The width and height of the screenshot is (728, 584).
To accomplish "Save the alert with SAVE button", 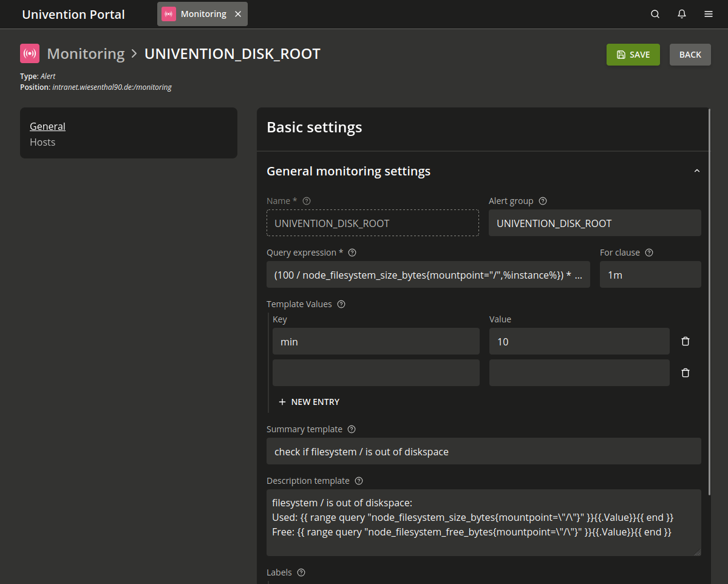I will tap(633, 54).
